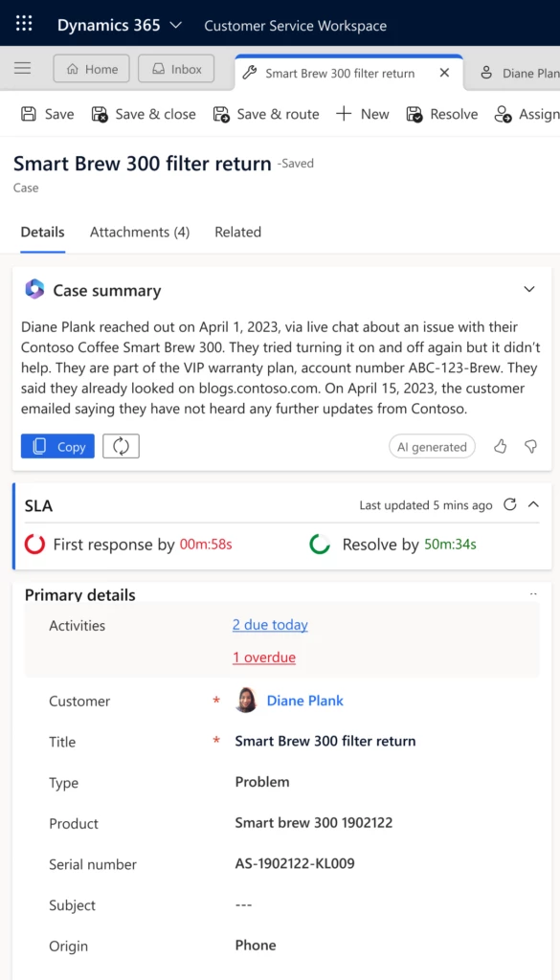This screenshot has width=560, height=980.
Task: Select Save & route
Action: pyautogui.click(x=265, y=113)
